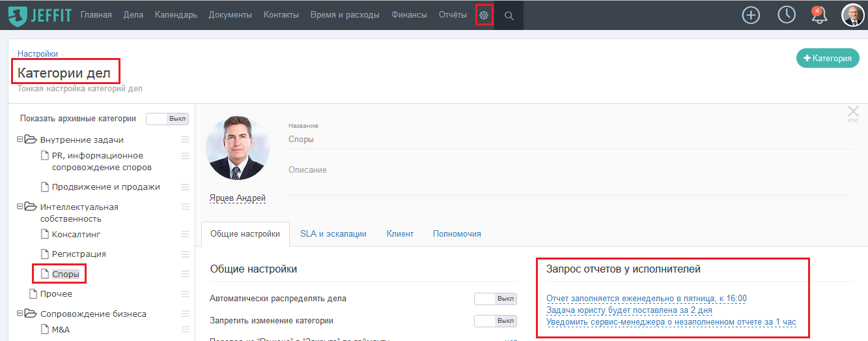Switch to the SLA и эскалации tab

333,233
